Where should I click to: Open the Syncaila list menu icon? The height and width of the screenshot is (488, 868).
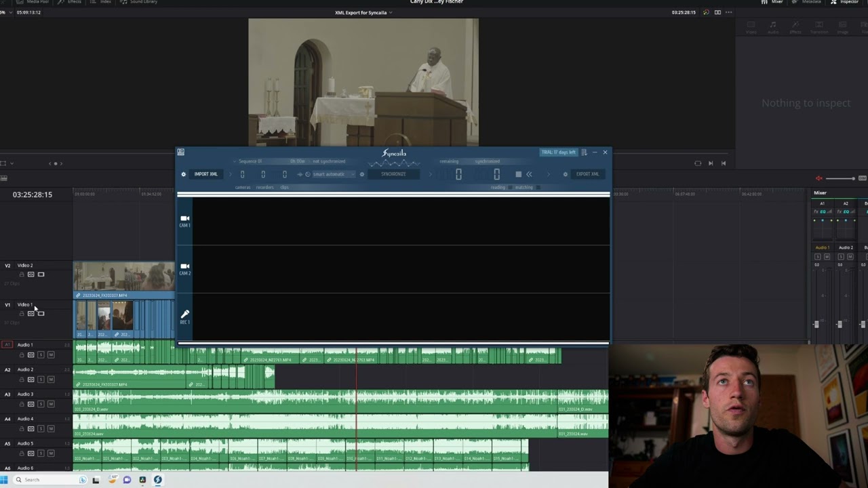tap(584, 152)
